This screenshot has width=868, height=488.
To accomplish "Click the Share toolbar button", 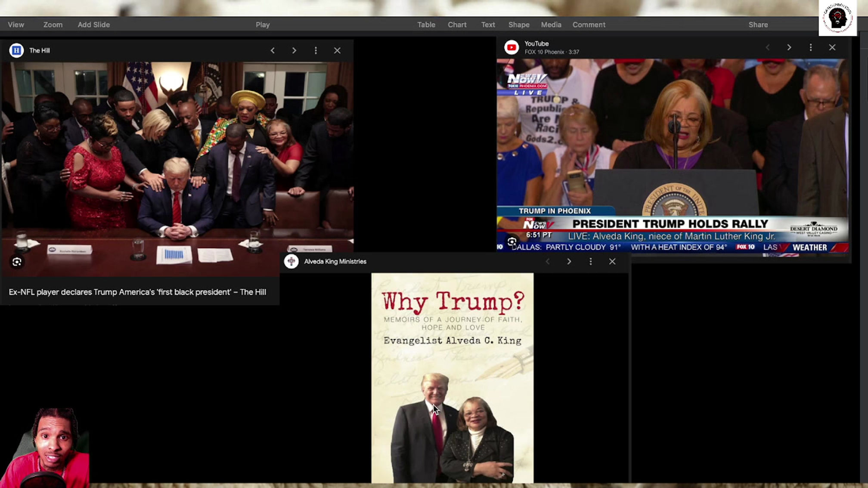I will (758, 25).
